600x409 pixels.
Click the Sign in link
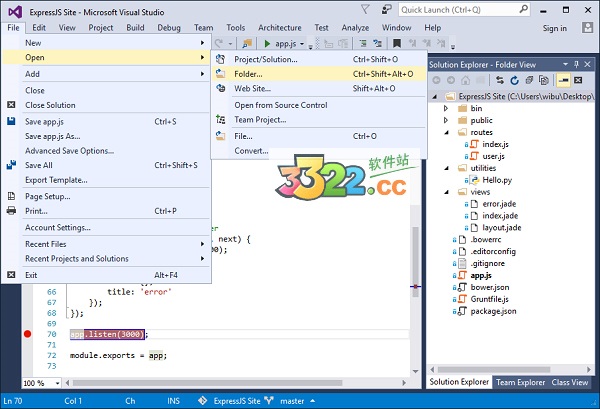click(x=554, y=28)
